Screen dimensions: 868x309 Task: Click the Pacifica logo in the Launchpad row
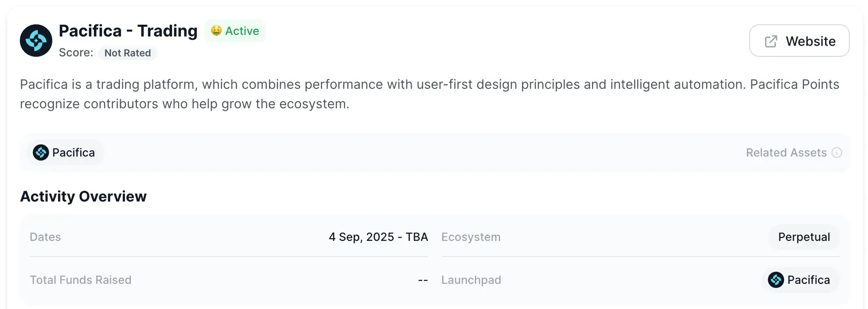tap(776, 280)
